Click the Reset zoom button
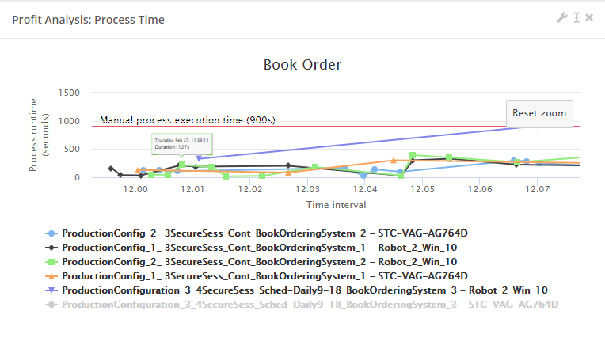This screenshot has height=364, width=605. tap(539, 113)
